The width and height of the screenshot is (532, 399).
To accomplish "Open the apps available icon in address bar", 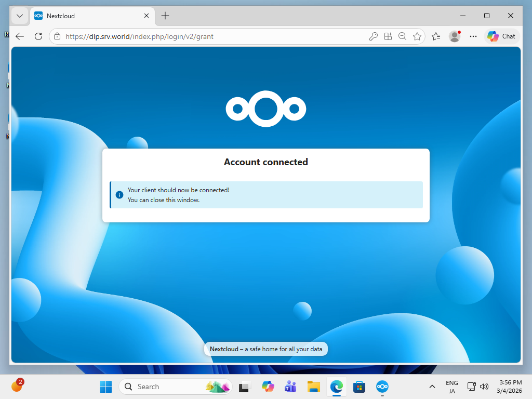I will [x=388, y=36].
